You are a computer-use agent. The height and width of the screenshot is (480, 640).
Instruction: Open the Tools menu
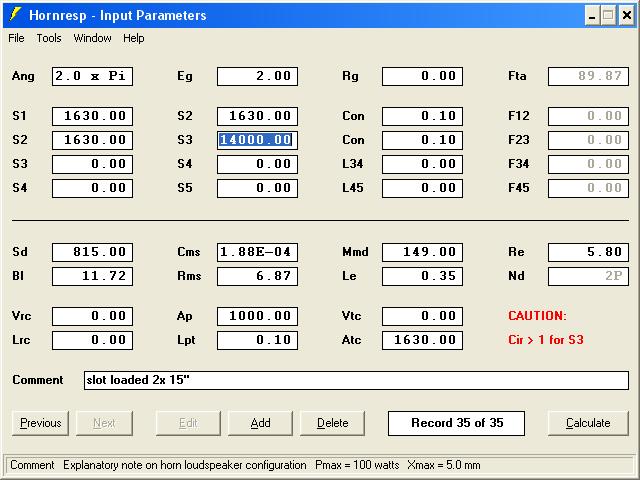coord(49,38)
